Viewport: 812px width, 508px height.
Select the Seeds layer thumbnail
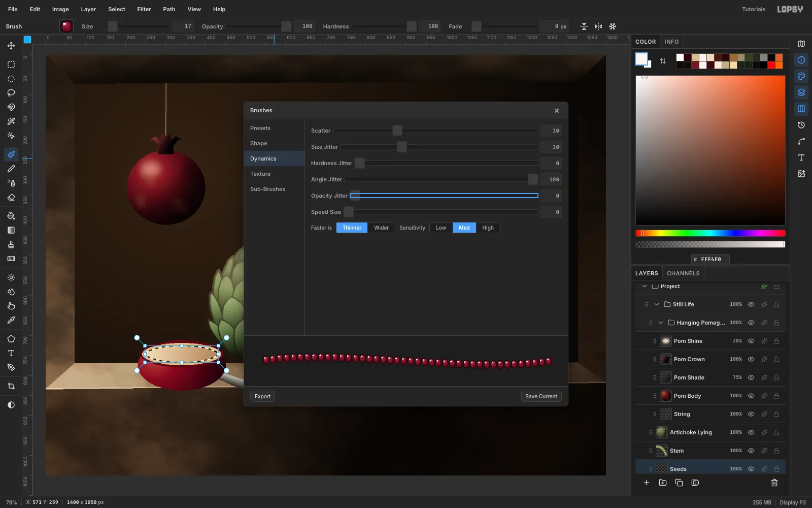662,468
